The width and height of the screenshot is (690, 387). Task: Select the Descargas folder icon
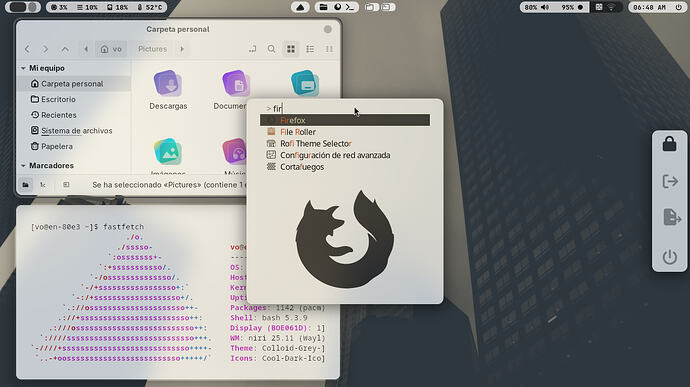168,83
